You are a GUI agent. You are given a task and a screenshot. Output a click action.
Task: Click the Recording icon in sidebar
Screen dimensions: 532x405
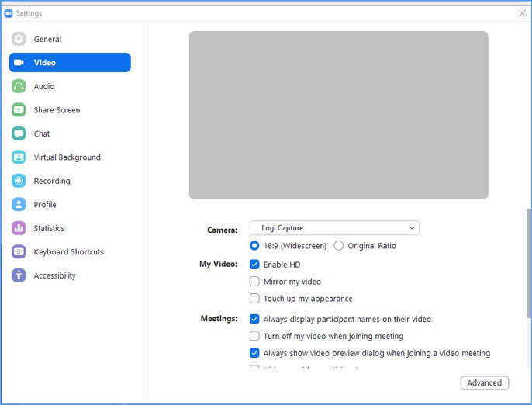pyautogui.click(x=19, y=181)
